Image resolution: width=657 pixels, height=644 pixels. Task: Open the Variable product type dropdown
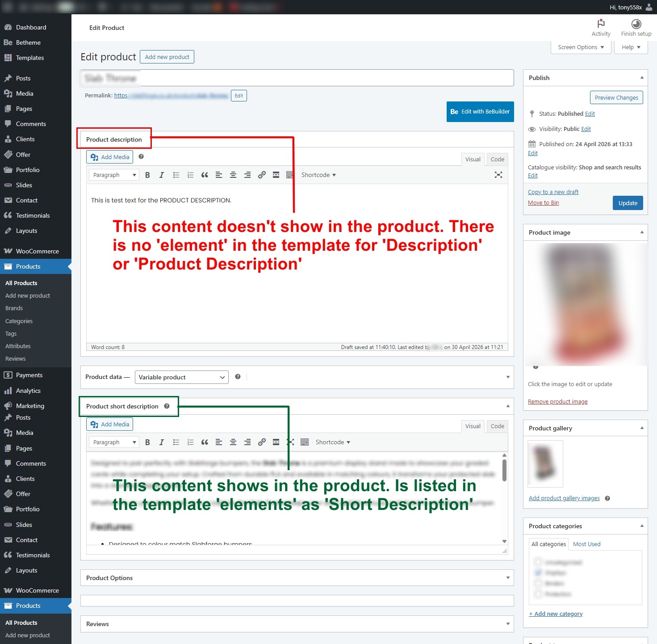pyautogui.click(x=181, y=377)
